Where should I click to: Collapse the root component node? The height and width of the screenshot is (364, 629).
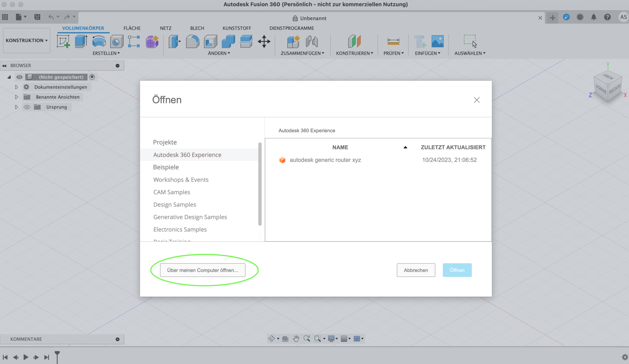tap(9, 77)
